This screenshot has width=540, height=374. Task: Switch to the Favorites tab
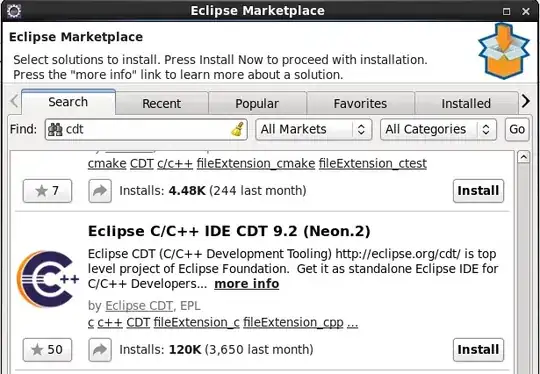[360, 103]
